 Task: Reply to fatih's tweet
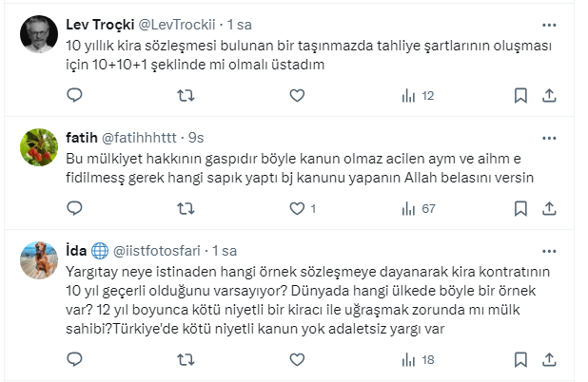76,208
